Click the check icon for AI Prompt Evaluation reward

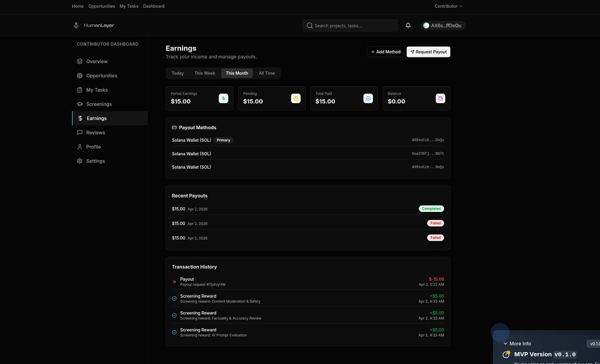(174, 332)
